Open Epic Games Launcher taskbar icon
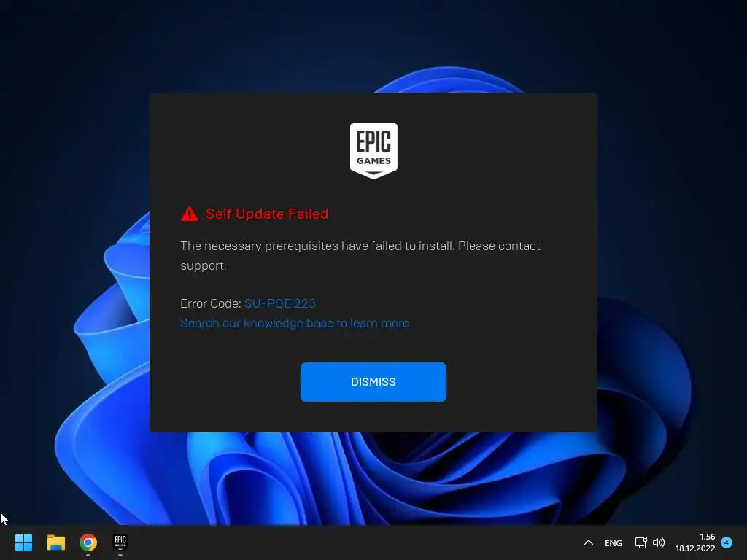This screenshot has width=747, height=560. point(120,542)
